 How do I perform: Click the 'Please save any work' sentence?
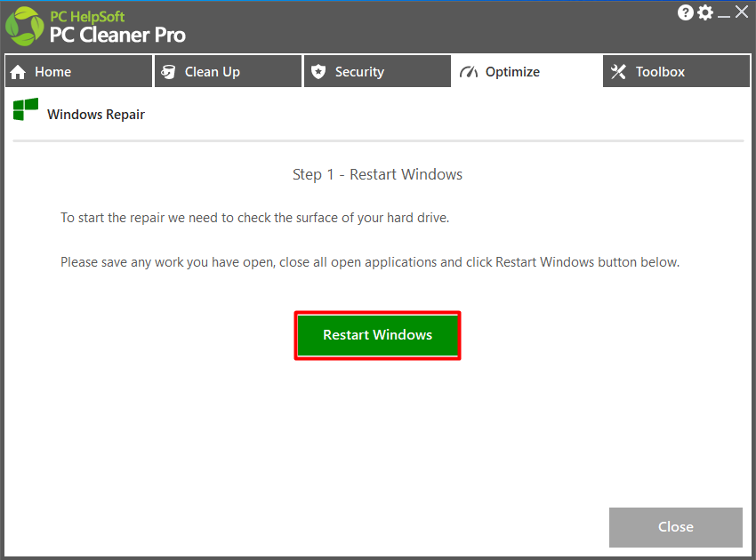click(370, 262)
